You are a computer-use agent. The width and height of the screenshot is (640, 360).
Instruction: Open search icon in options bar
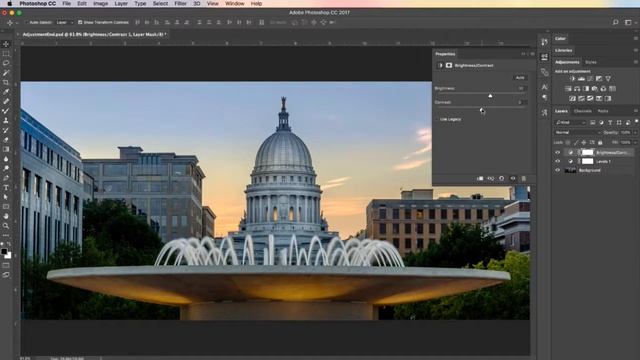click(x=615, y=22)
